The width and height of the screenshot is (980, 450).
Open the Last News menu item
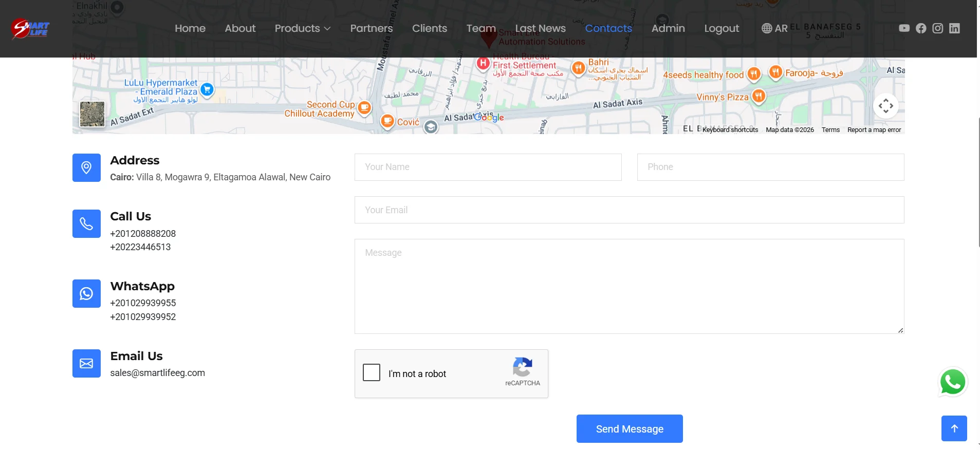tap(541, 28)
